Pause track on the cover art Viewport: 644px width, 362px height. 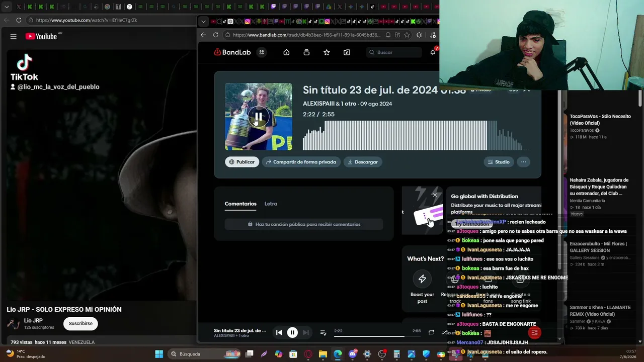[258, 117]
